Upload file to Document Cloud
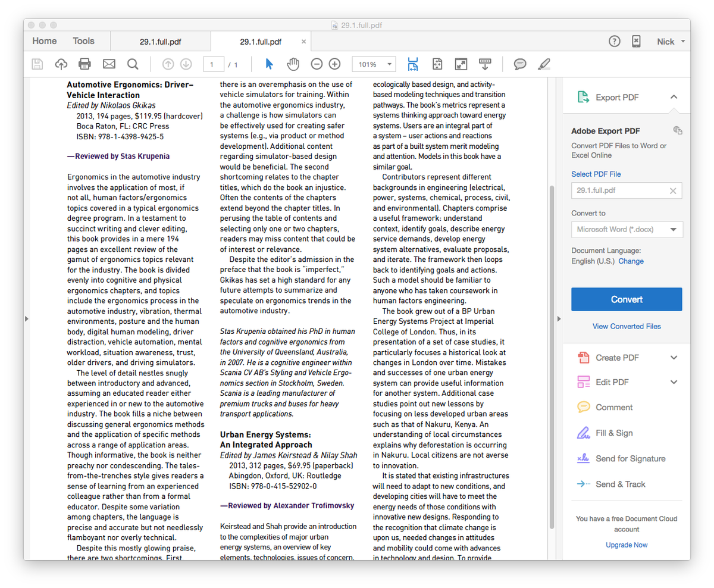Viewport: 714px width, 588px height. tap(61, 64)
